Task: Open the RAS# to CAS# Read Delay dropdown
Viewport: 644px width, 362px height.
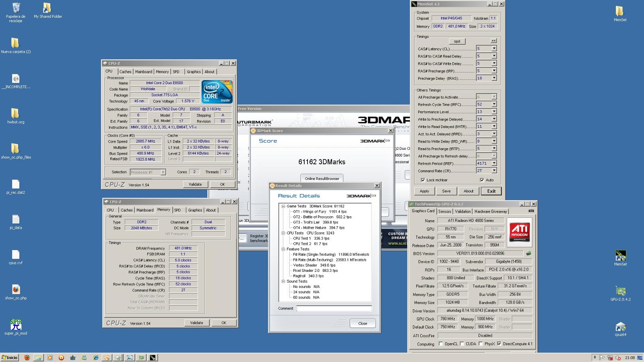Action: coord(494,56)
